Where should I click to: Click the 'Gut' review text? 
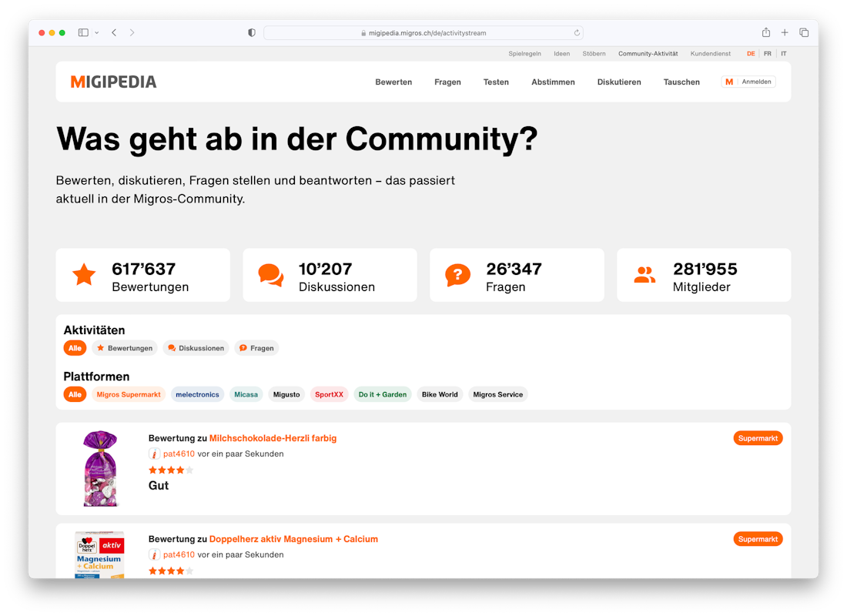[x=159, y=486]
